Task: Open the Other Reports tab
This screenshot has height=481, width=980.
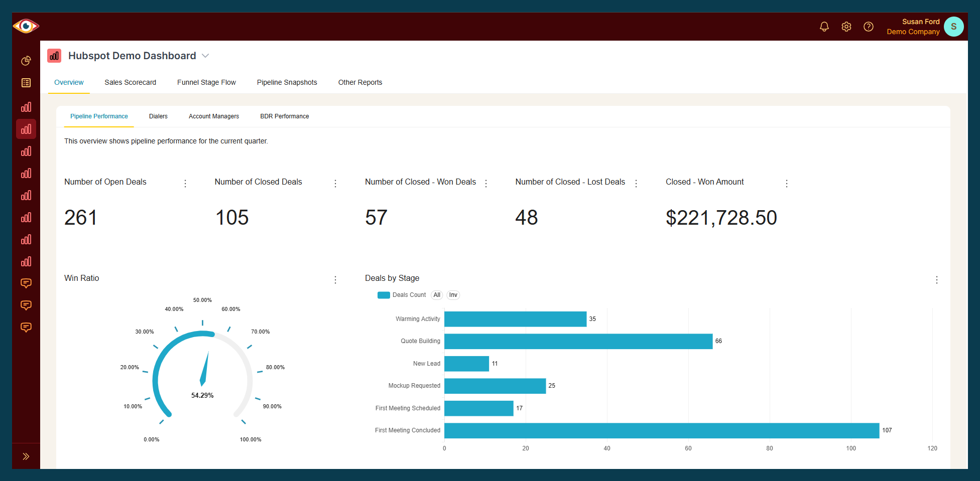Action: pos(360,82)
